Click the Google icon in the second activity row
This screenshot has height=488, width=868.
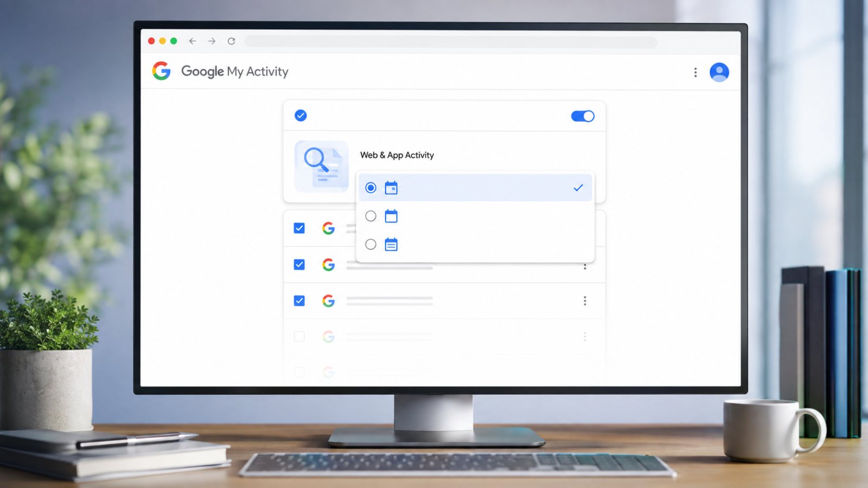(328, 265)
